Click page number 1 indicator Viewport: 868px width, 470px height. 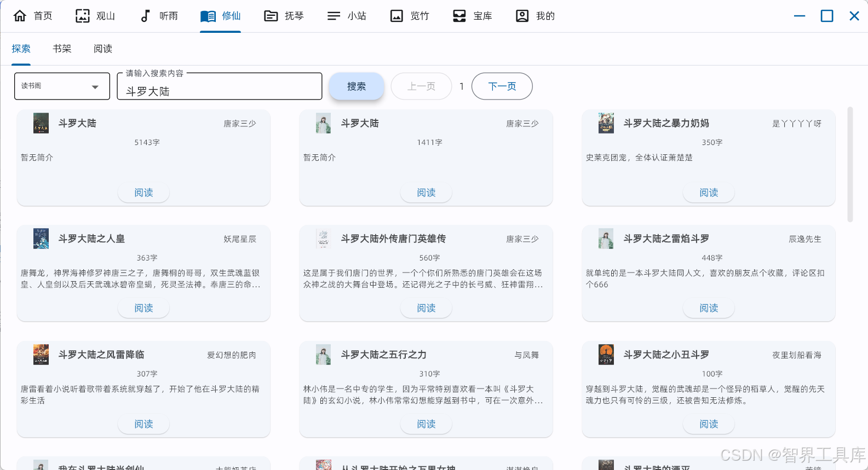(462, 86)
